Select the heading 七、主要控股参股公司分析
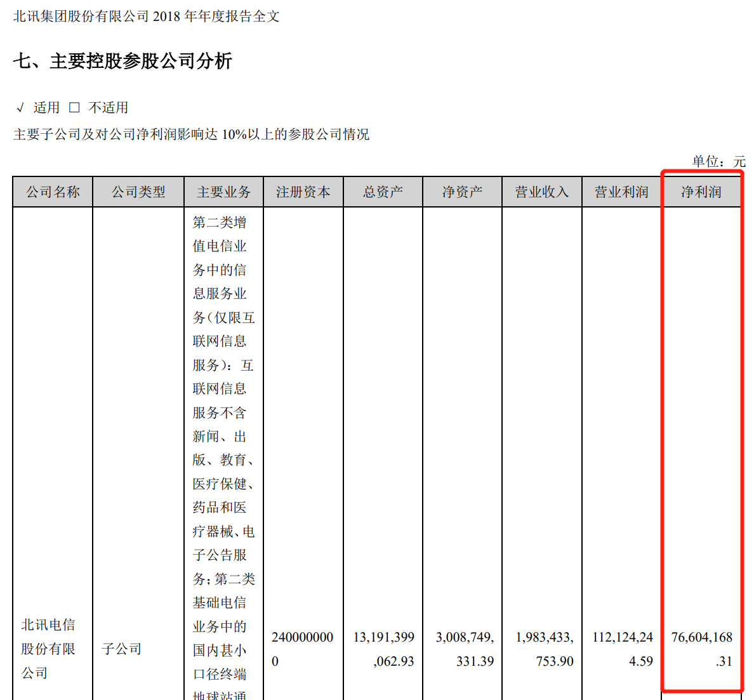This screenshot has width=754, height=700. (x=122, y=61)
